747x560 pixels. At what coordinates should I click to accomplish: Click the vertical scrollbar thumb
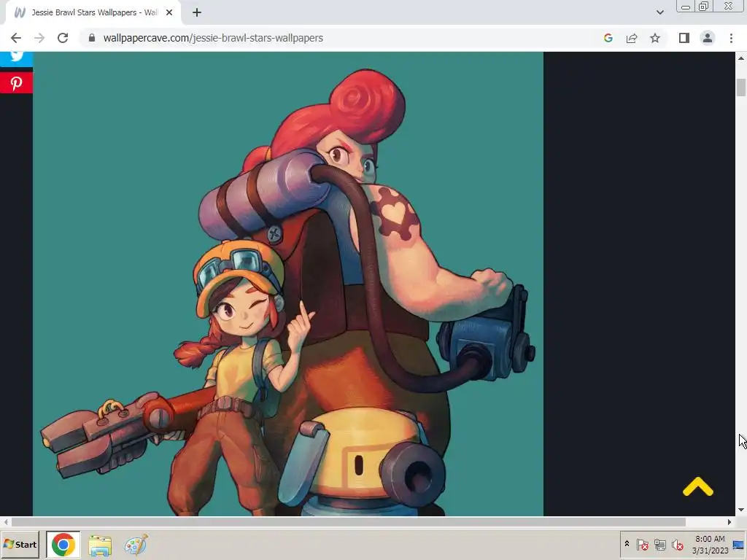(x=741, y=87)
